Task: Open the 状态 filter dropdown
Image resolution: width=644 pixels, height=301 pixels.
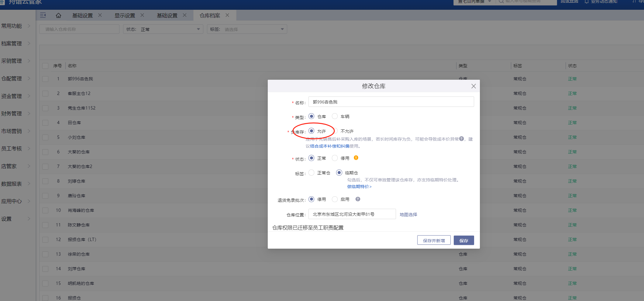Action: [163, 29]
